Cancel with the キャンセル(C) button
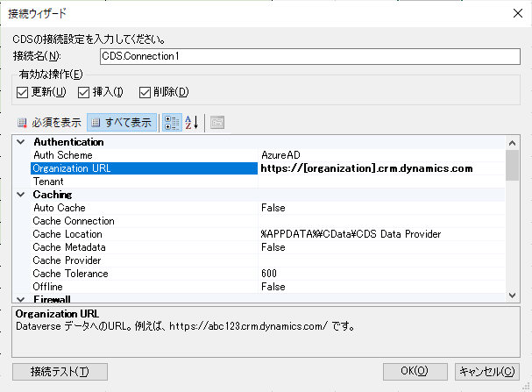The width and height of the screenshot is (532, 392). click(x=487, y=372)
